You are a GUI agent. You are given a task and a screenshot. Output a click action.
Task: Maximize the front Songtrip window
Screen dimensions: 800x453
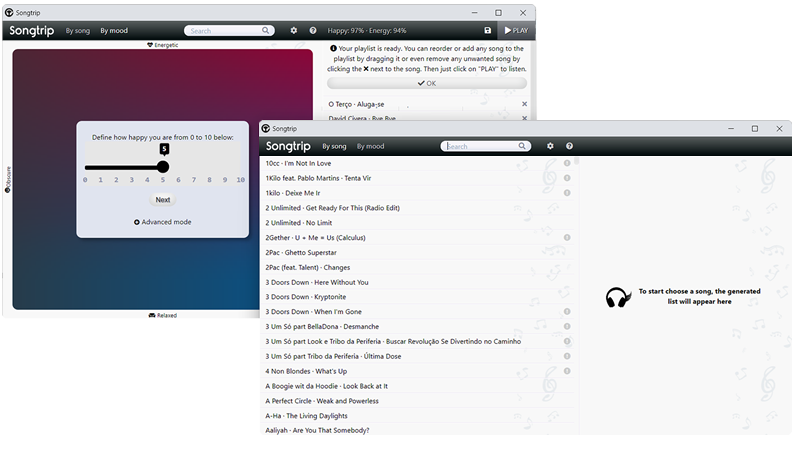click(x=755, y=129)
